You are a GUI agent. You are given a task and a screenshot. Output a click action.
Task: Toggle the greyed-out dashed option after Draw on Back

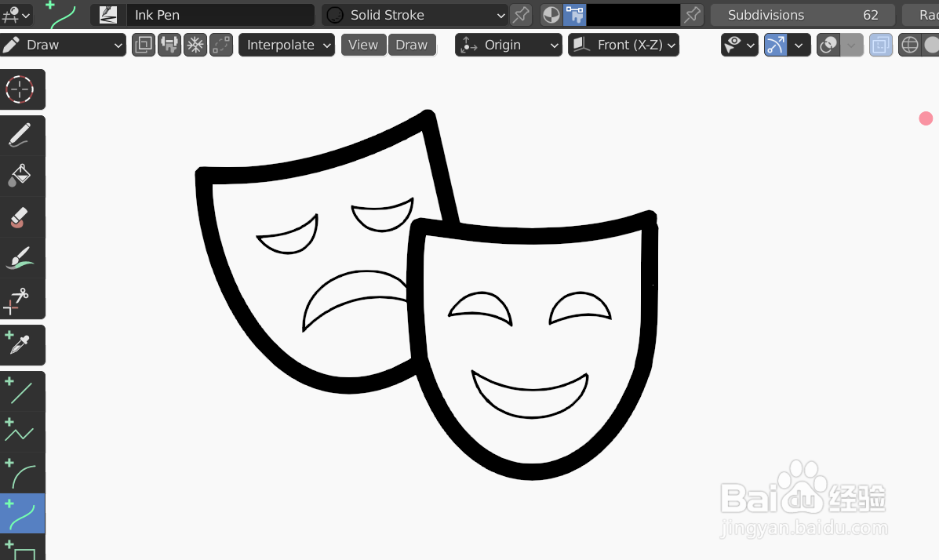click(221, 45)
